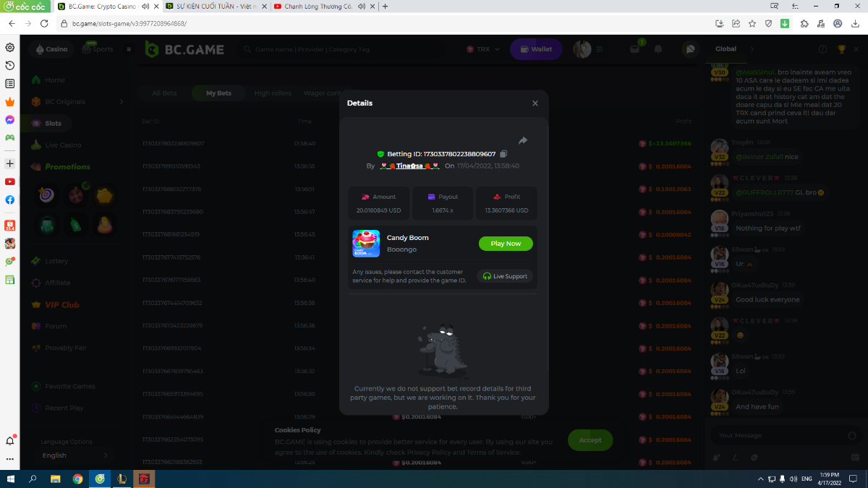Toggle the chat panel icon
868x488 pixels.
tap(690, 49)
